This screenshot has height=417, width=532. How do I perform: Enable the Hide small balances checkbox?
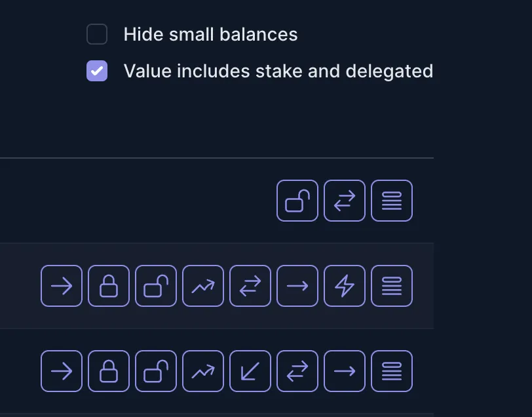[x=97, y=34]
